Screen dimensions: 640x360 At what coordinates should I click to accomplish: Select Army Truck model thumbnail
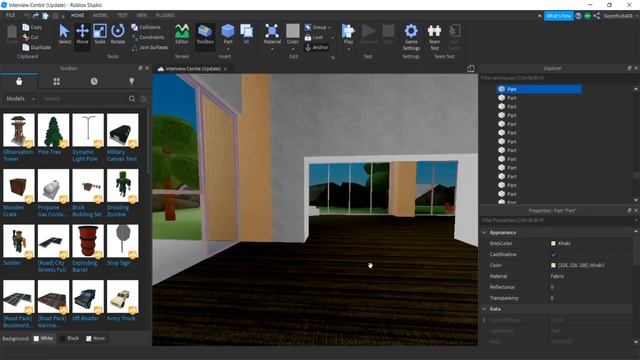122,297
